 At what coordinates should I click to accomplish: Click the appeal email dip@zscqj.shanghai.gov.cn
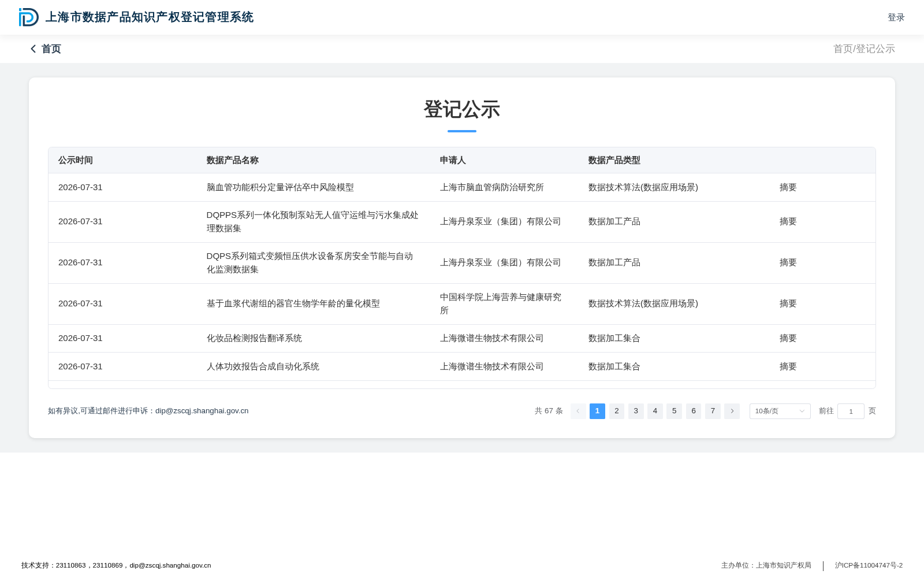coord(202,411)
